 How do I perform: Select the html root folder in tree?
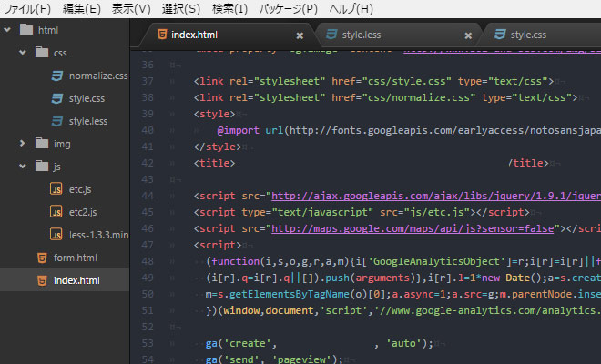48,30
